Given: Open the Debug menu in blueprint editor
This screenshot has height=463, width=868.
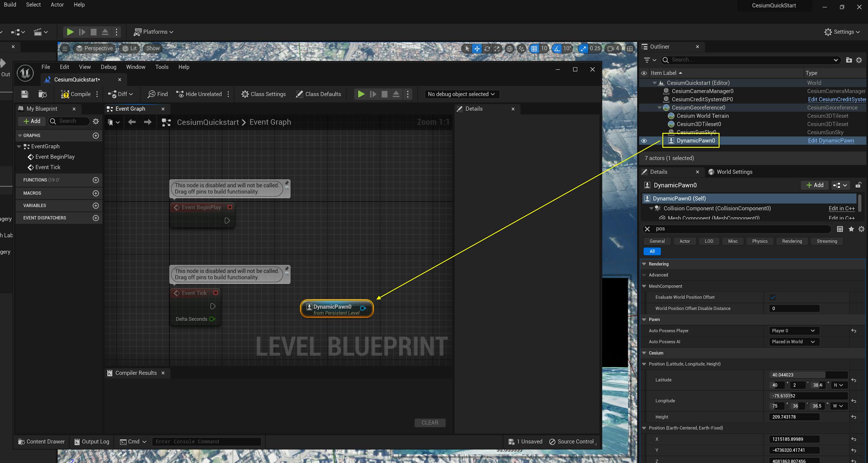Looking at the screenshot, I should point(108,67).
